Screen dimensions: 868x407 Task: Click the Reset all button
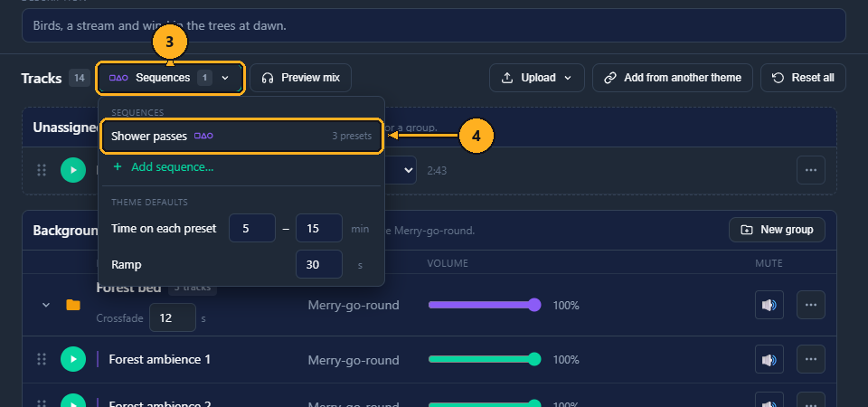pos(803,78)
